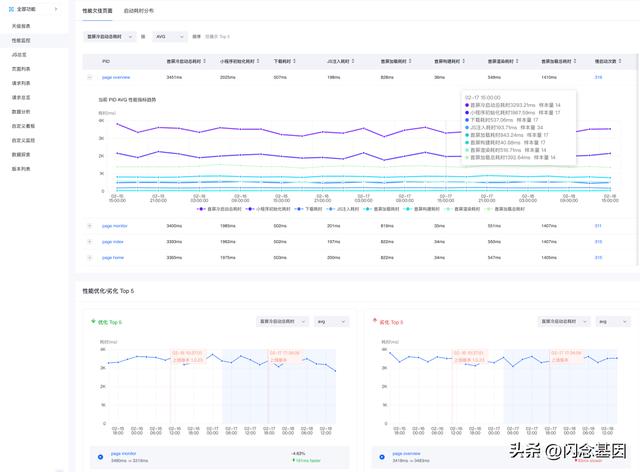
Task: Switch to the 启动耗时分布 tab
Action: pyautogui.click(x=139, y=11)
